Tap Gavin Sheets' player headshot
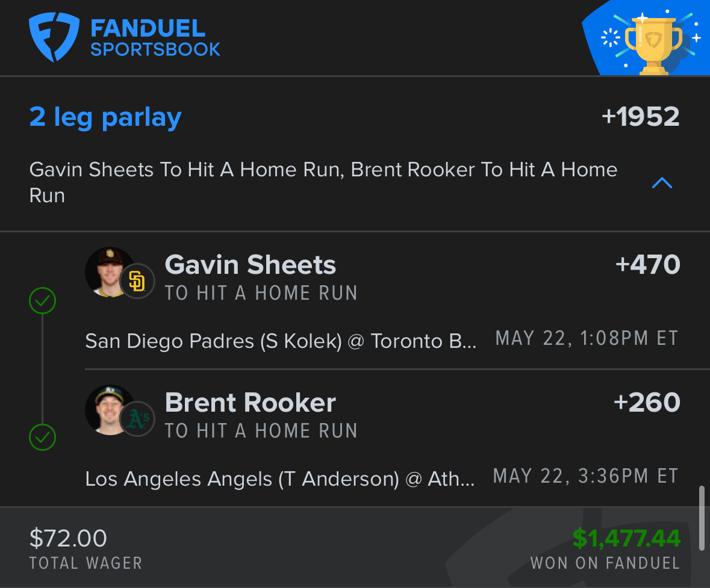 (108, 271)
